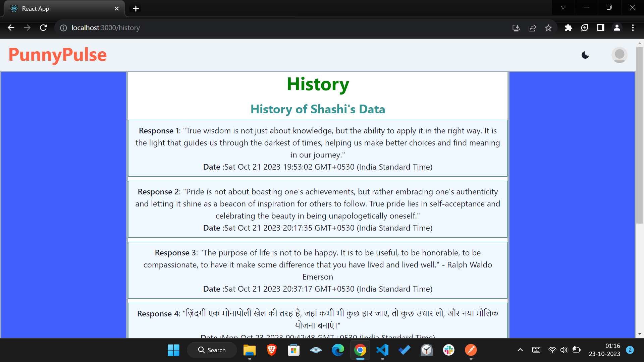Click the page vertical scrollbar
The image size is (644, 362).
click(x=640, y=134)
